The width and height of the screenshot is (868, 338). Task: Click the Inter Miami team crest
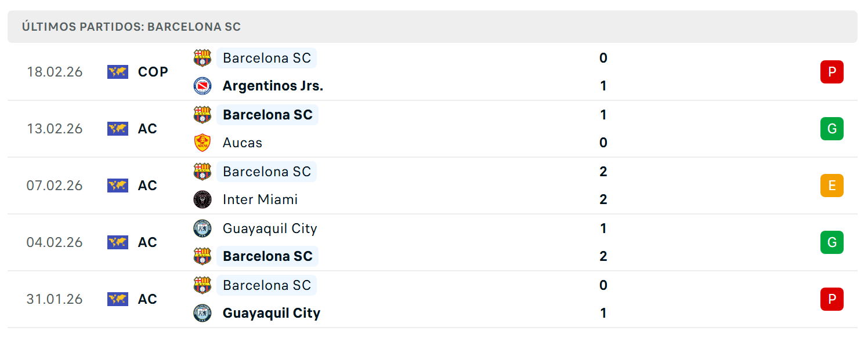(x=202, y=199)
